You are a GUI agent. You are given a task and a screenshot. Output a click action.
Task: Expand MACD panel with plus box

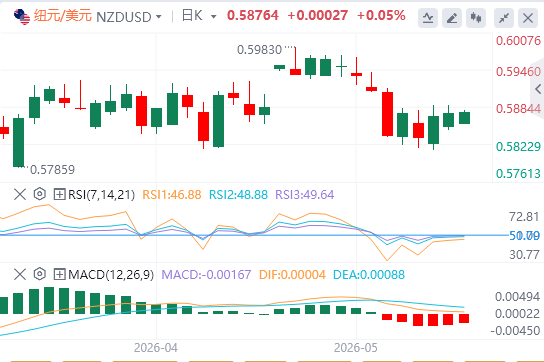(59, 274)
